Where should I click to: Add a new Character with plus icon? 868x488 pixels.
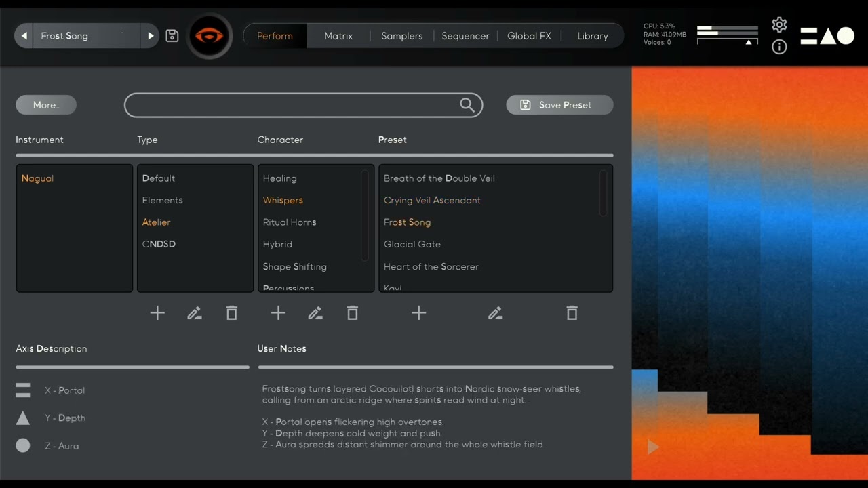(278, 312)
